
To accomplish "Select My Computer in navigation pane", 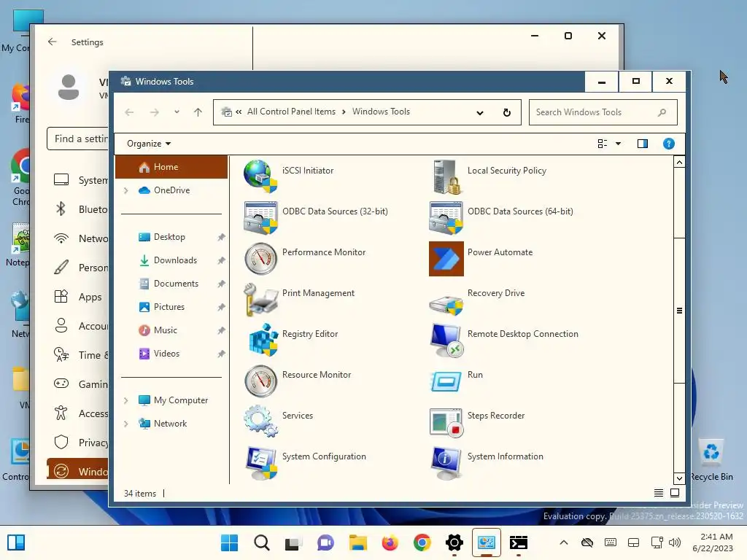I will click(x=181, y=400).
